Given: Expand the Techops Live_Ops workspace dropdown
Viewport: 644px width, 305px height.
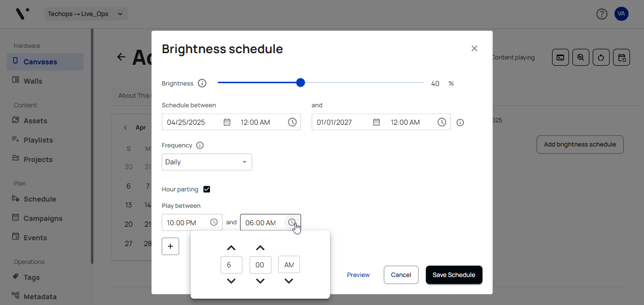Looking at the screenshot, I should 86,14.
